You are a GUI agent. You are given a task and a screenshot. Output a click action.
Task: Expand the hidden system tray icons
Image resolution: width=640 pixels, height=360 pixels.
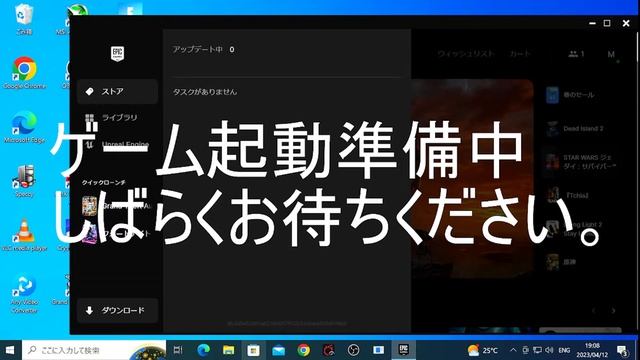pos(513,350)
